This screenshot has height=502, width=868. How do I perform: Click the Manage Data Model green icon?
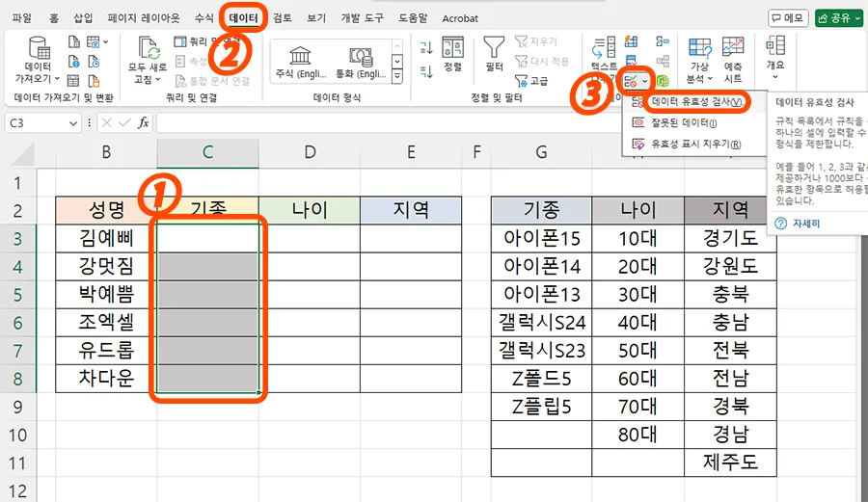coord(663,82)
